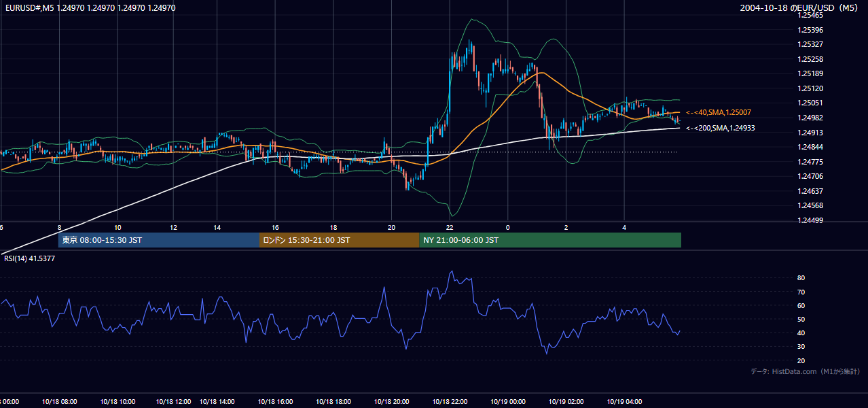Click the ロンドン 15:30-21:00 JST session bar

click(339, 240)
